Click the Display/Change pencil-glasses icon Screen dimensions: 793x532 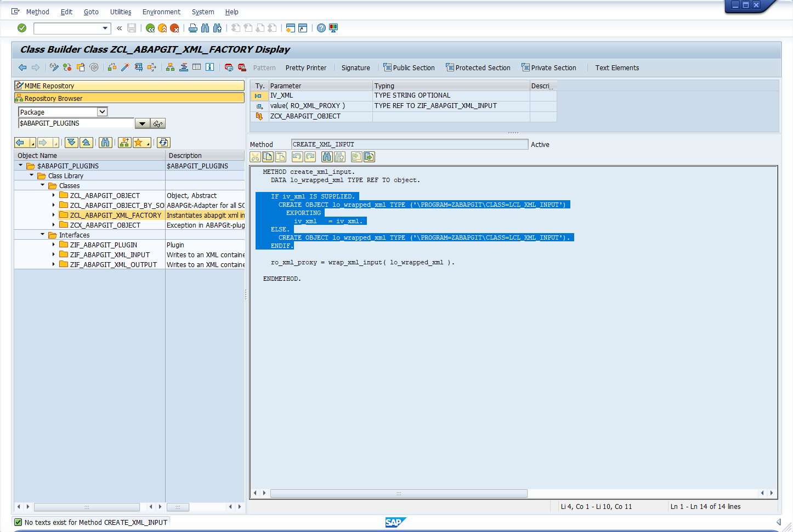(54, 67)
